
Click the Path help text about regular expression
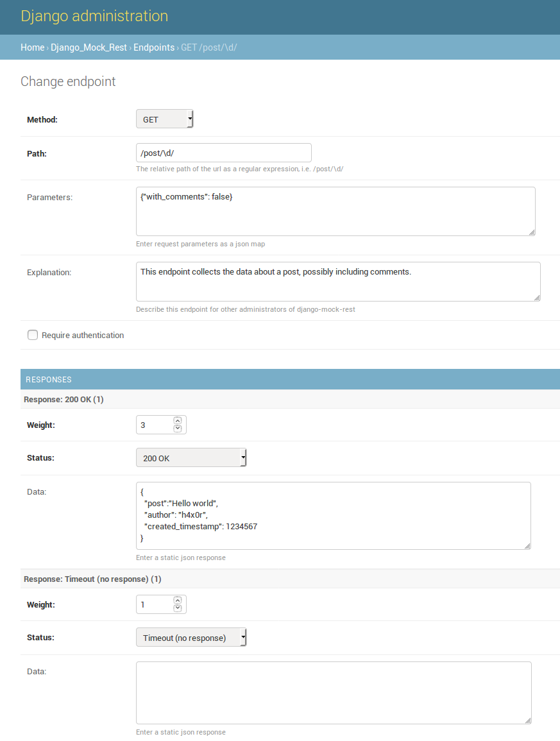pyautogui.click(x=240, y=169)
